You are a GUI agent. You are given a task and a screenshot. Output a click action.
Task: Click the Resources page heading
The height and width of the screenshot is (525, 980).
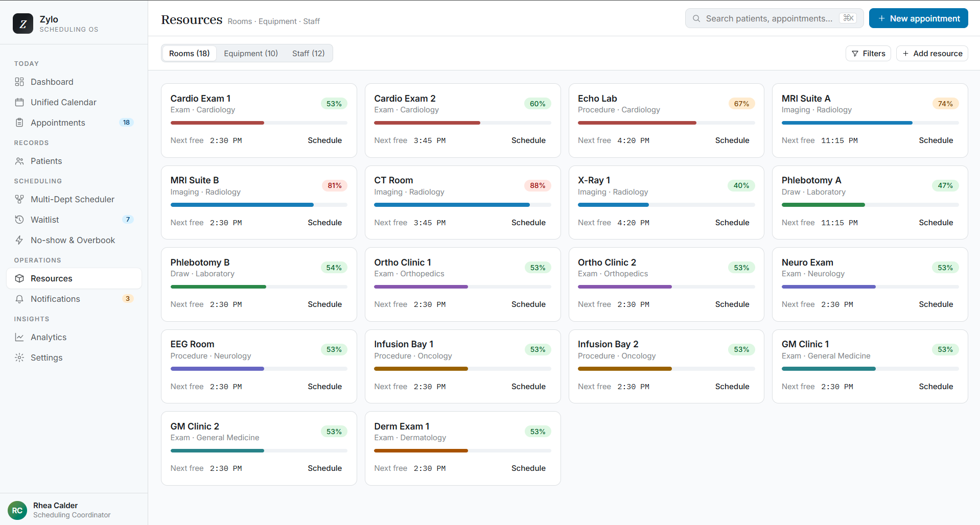tap(192, 19)
